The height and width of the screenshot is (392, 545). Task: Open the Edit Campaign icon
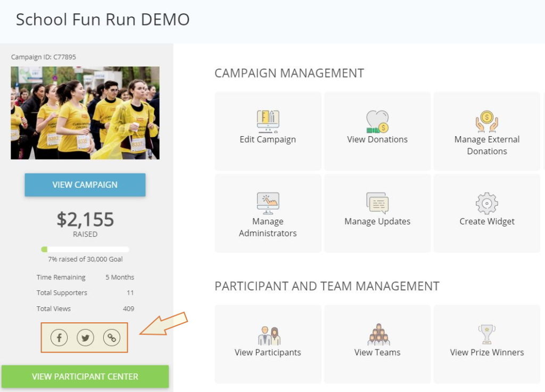(268, 121)
